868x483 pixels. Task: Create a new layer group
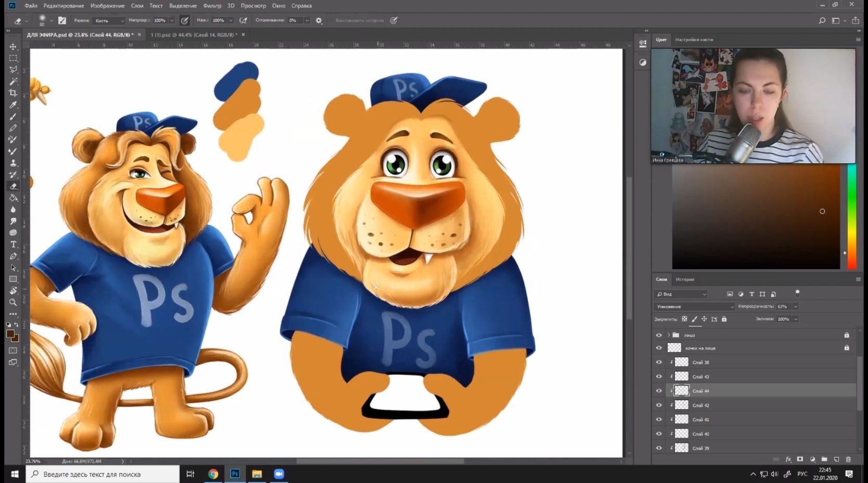pyautogui.click(x=824, y=459)
